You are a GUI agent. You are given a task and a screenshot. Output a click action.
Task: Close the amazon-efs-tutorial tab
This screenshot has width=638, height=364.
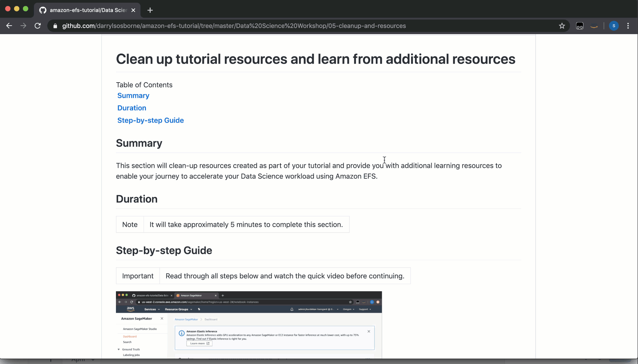133,10
